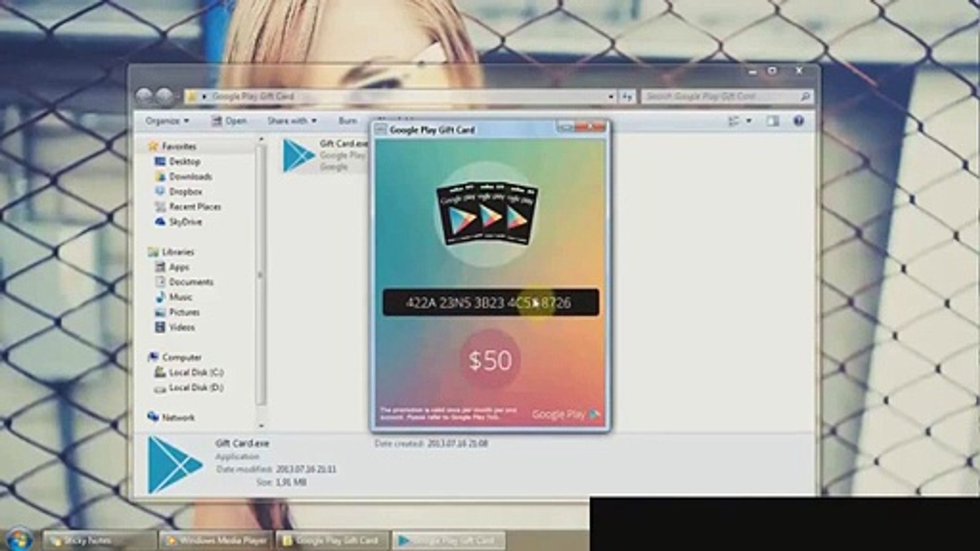Open the Organize dropdown menu
The image size is (980, 551).
click(x=167, y=121)
